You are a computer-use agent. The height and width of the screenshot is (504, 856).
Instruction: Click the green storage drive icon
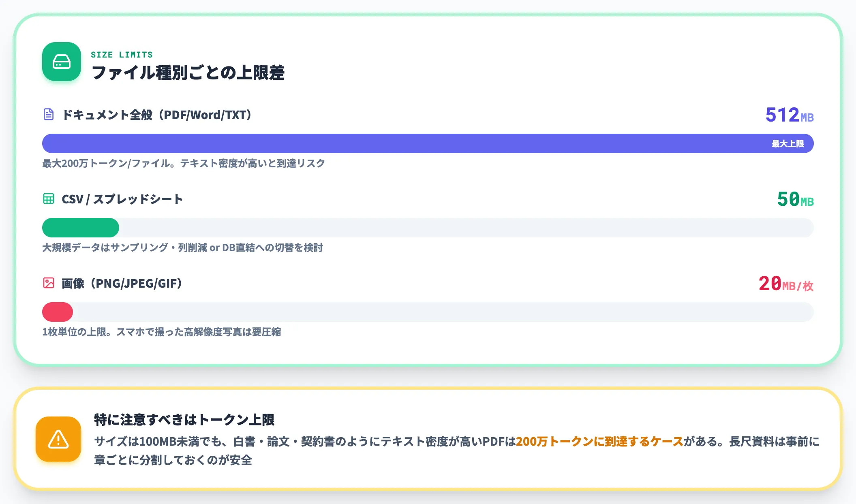click(x=62, y=62)
